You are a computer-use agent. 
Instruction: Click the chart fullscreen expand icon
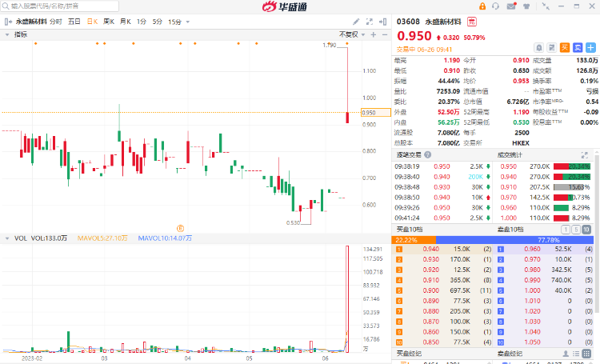point(370,22)
